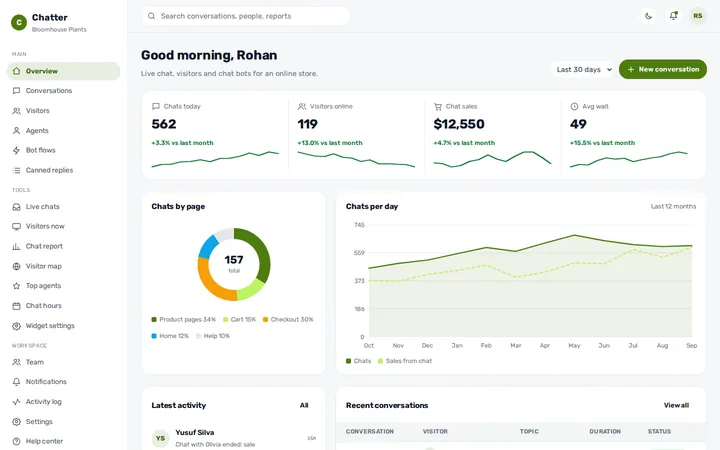Open the Settings gear icon in sidebar
Image resolution: width=720 pixels, height=450 pixels.
click(x=17, y=422)
